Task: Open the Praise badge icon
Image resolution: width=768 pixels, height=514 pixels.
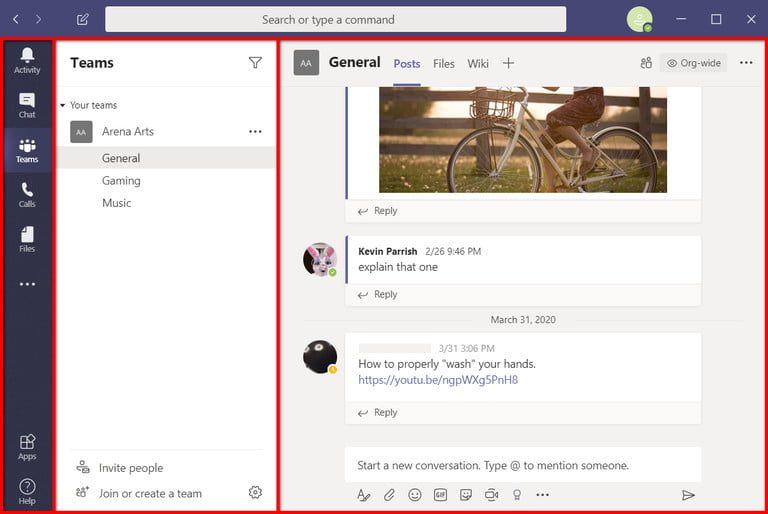Action: click(517, 495)
